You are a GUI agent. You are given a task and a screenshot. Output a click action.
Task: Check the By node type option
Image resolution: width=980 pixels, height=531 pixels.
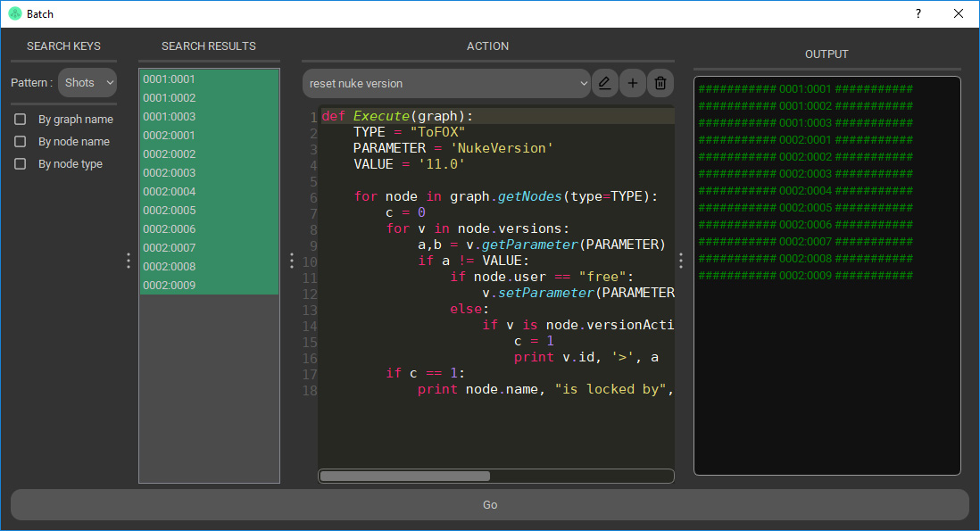click(x=20, y=164)
